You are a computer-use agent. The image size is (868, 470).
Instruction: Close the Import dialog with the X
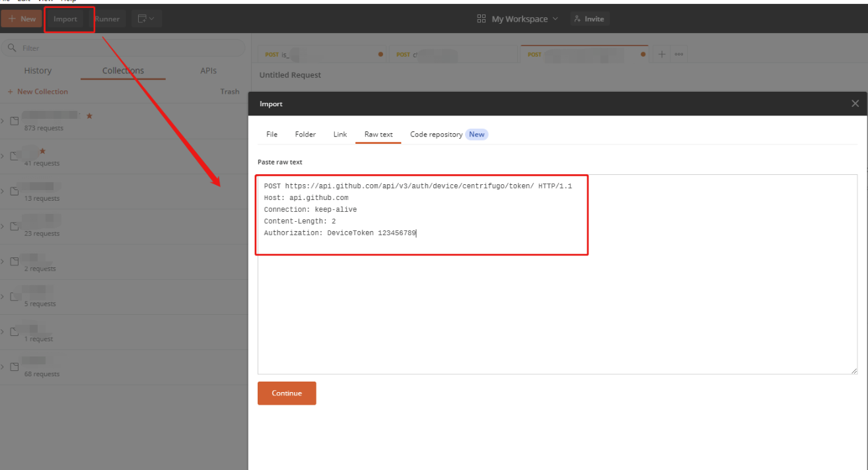(855, 103)
